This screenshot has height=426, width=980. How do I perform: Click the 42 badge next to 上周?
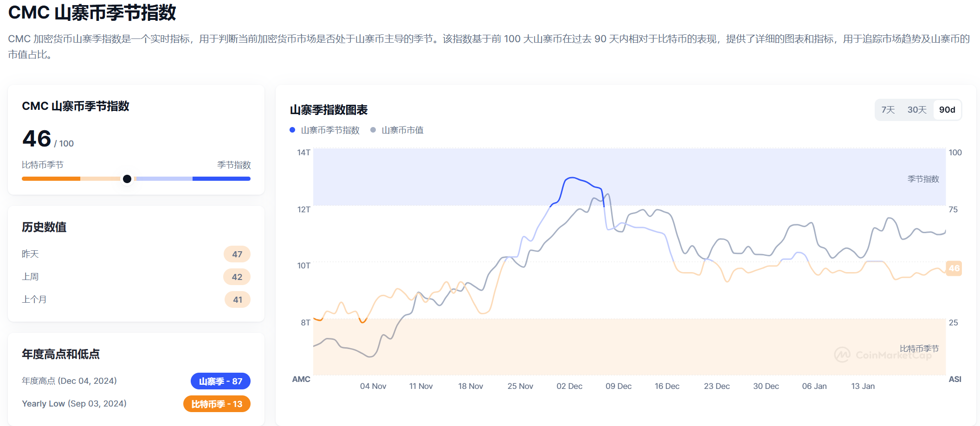point(237,276)
